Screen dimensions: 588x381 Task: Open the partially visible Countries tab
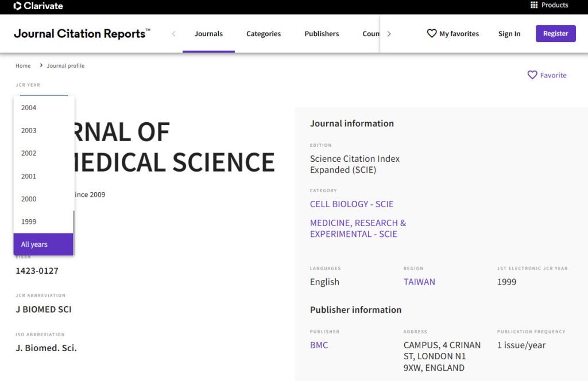pos(371,34)
